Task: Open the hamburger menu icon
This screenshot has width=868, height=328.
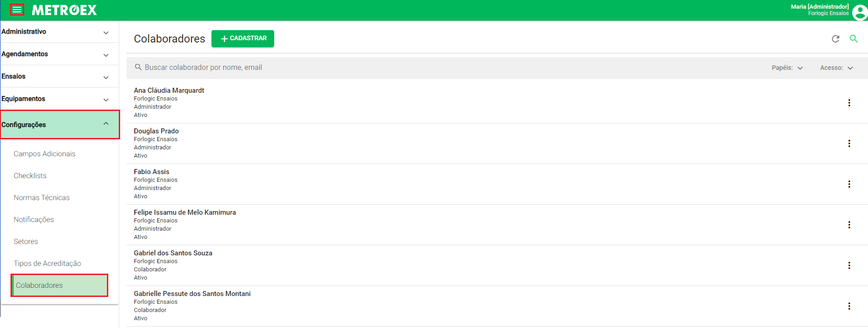Action: point(17,10)
